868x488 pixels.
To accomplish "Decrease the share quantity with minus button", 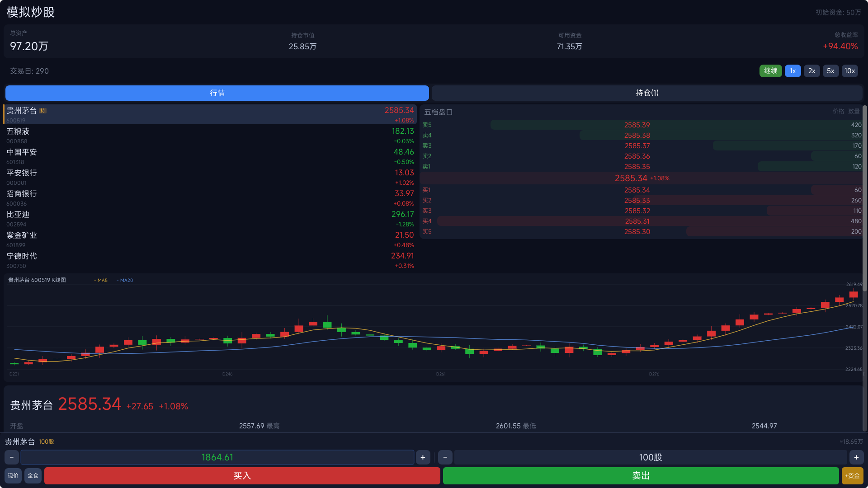I will 445,457.
